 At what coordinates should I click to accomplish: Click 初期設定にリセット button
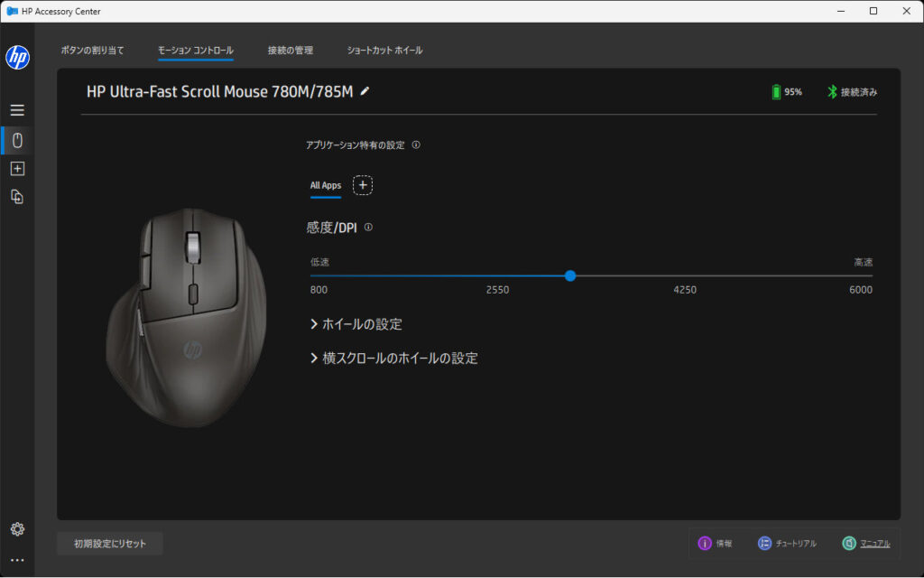(x=110, y=544)
